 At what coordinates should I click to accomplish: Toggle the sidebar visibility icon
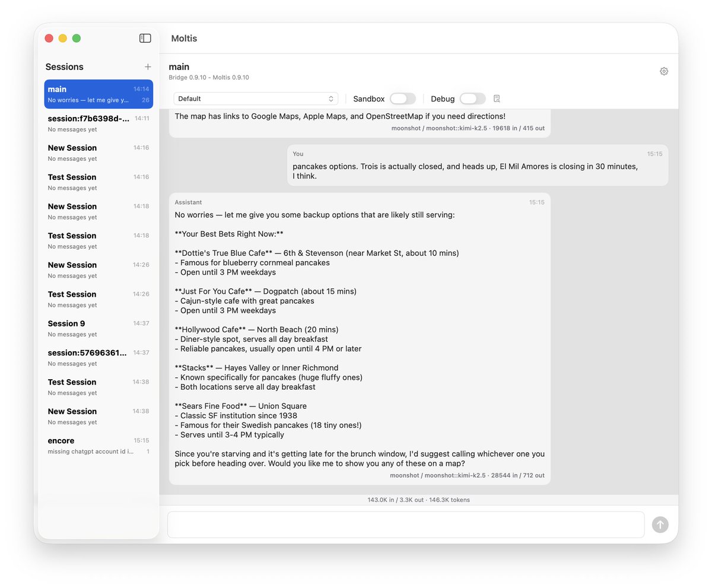click(145, 38)
